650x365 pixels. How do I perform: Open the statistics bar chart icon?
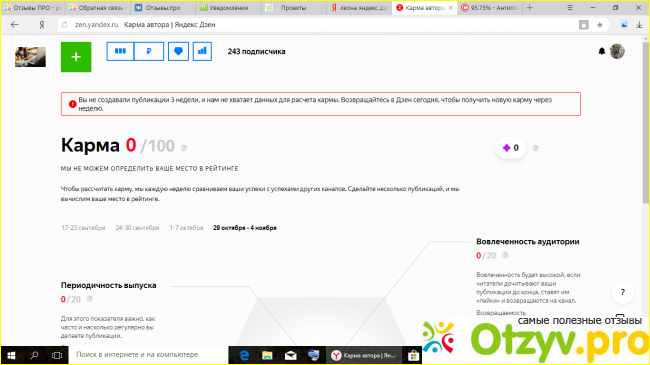point(202,51)
